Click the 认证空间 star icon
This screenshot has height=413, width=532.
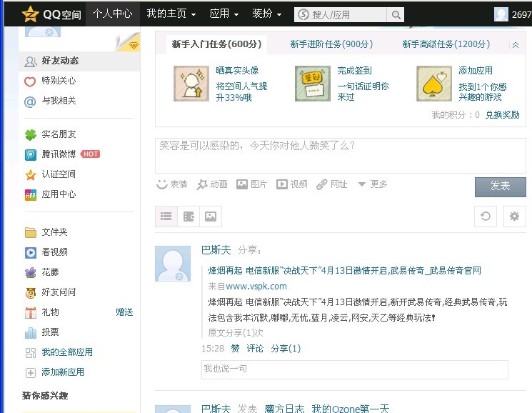pyautogui.click(x=31, y=175)
